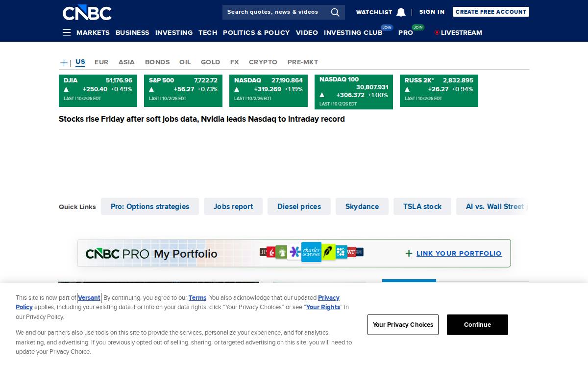Click the plus icon beside US tab
Image resolution: width=588 pixels, height=368 pixels.
[x=64, y=62]
